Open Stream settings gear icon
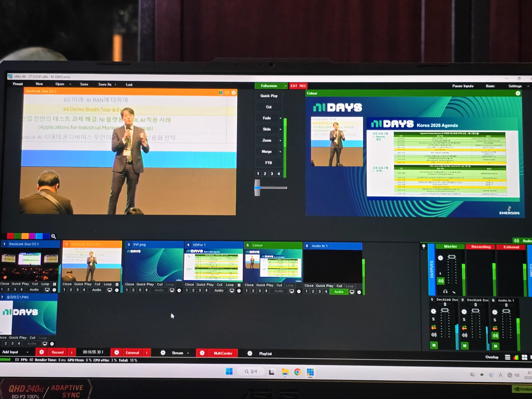The image size is (532, 399). click(x=163, y=353)
